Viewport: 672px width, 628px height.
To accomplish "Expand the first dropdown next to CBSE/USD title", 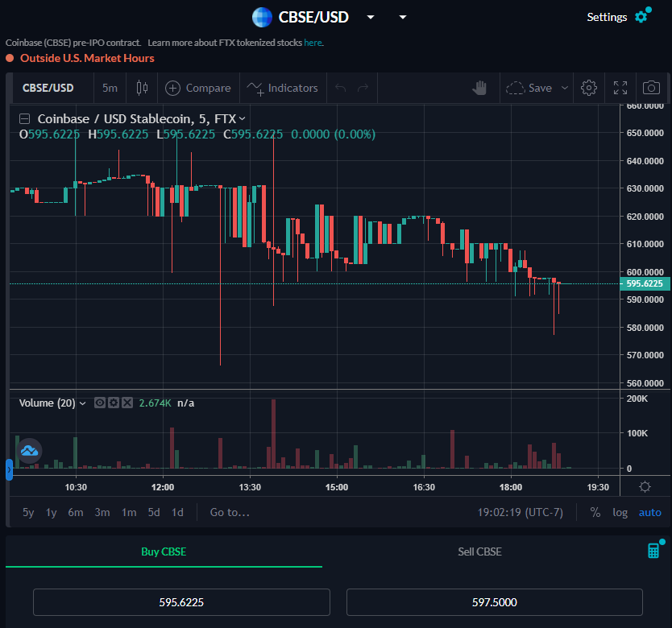I will (371, 17).
